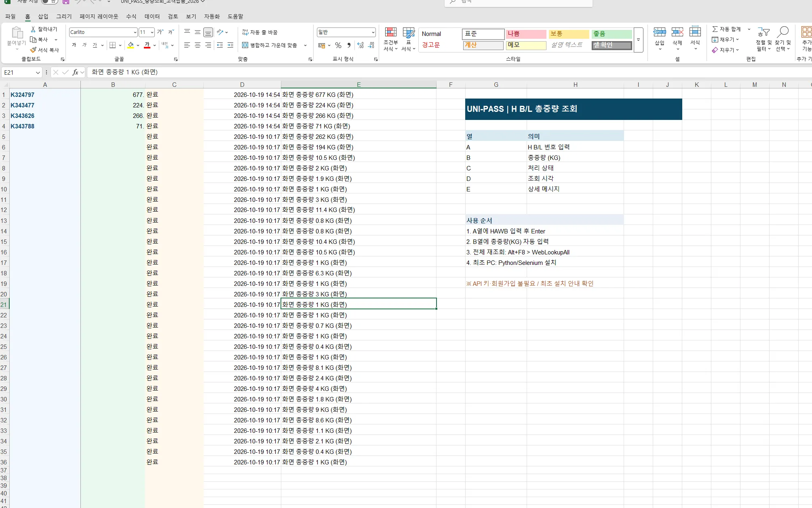Expand the cell styles gallery arrow
The width and height of the screenshot is (812, 508).
click(x=639, y=40)
